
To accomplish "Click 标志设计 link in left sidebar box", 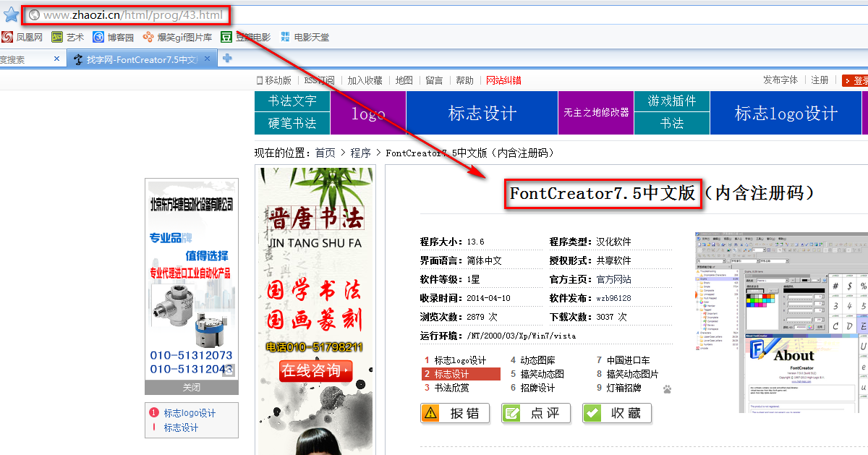I will click(x=181, y=428).
